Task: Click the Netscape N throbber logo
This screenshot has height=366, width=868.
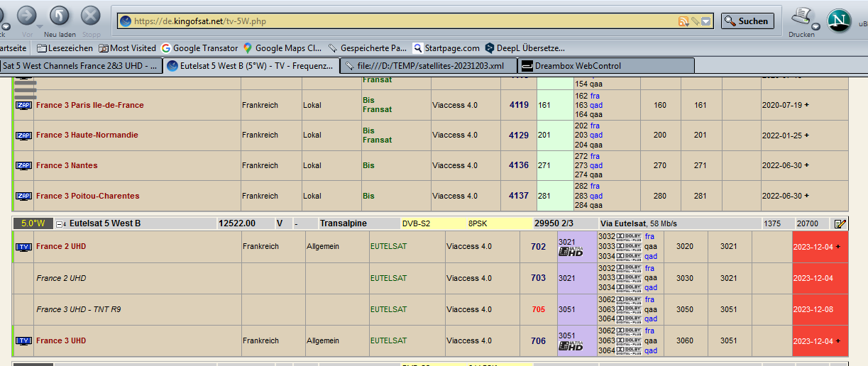Action: tap(840, 20)
